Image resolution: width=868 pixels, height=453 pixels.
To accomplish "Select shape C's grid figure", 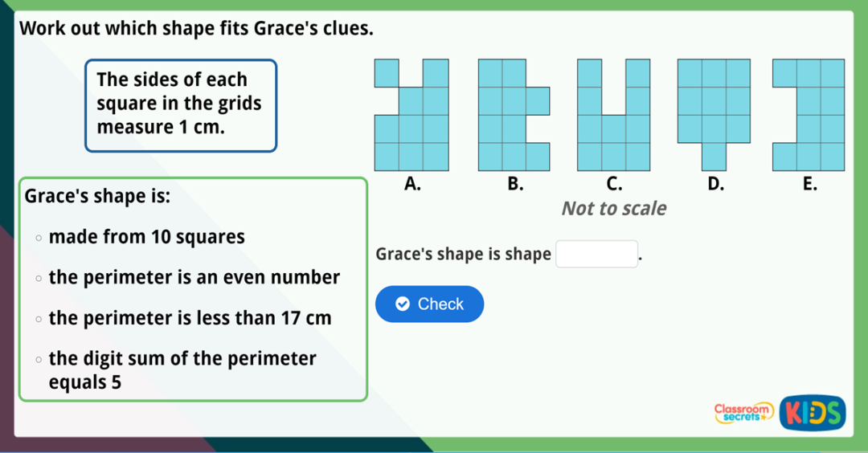I will (613, 115).
